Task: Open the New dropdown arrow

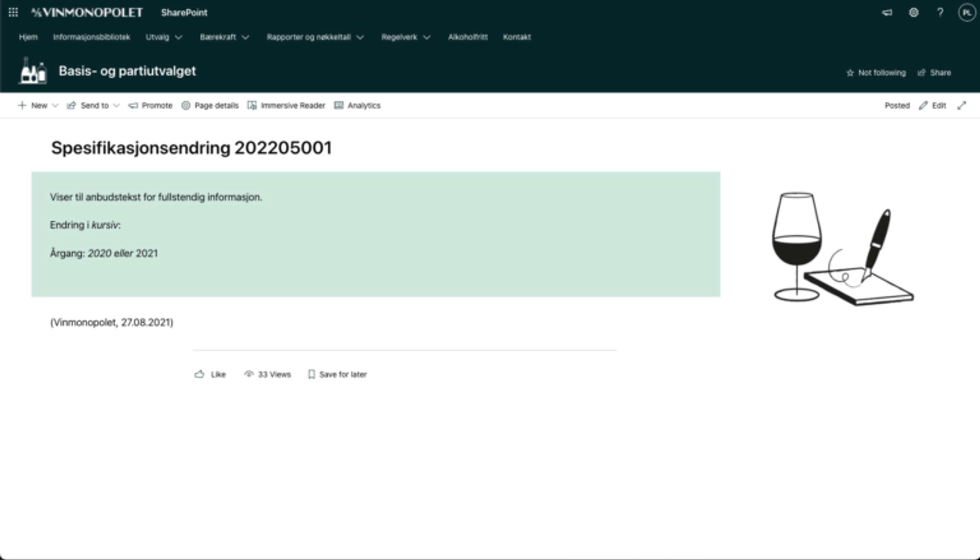Action: pos(55,105)
